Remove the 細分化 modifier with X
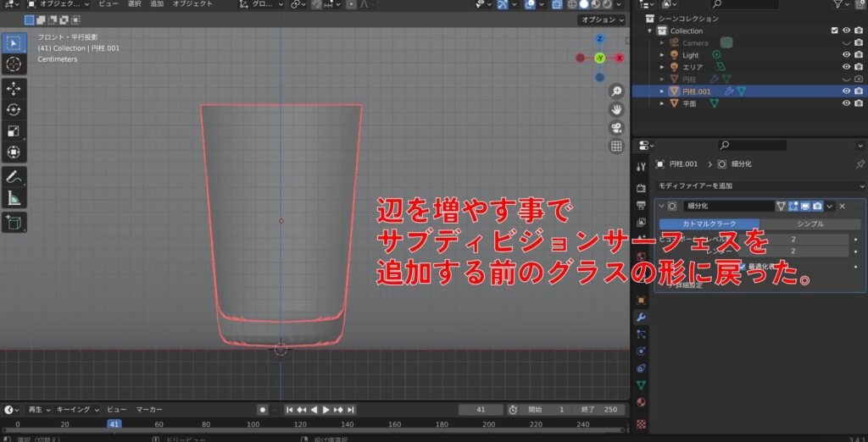Screen dimensions: 868x442 point(842,206)
